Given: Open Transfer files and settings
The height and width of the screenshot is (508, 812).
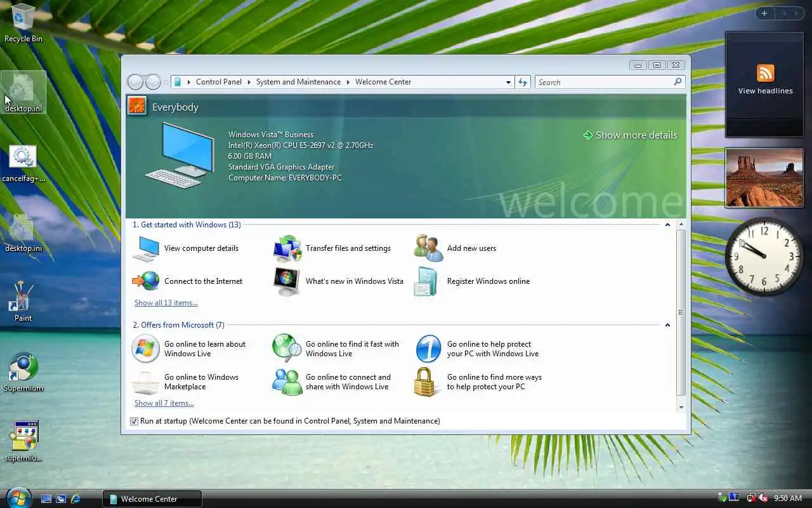Looking at the screenshot, I should click(332, 248).
